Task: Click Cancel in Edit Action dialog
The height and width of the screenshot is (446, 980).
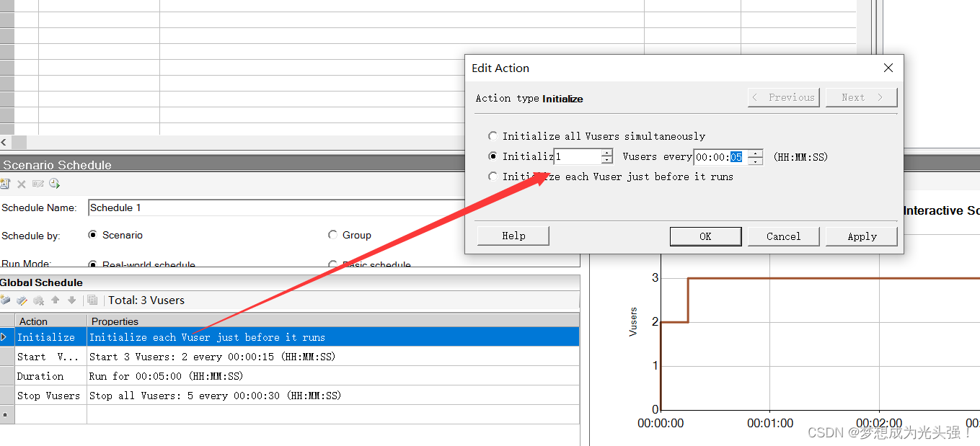Action: tap(783, 236)
